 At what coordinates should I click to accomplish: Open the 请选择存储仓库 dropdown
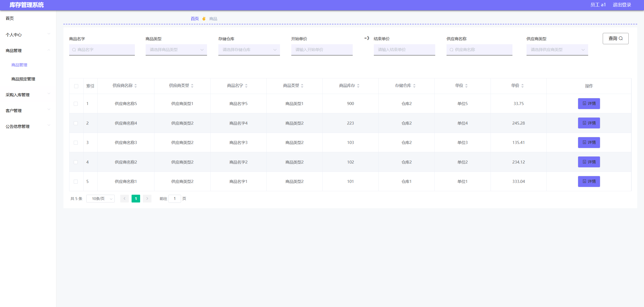tap(249, 50)
